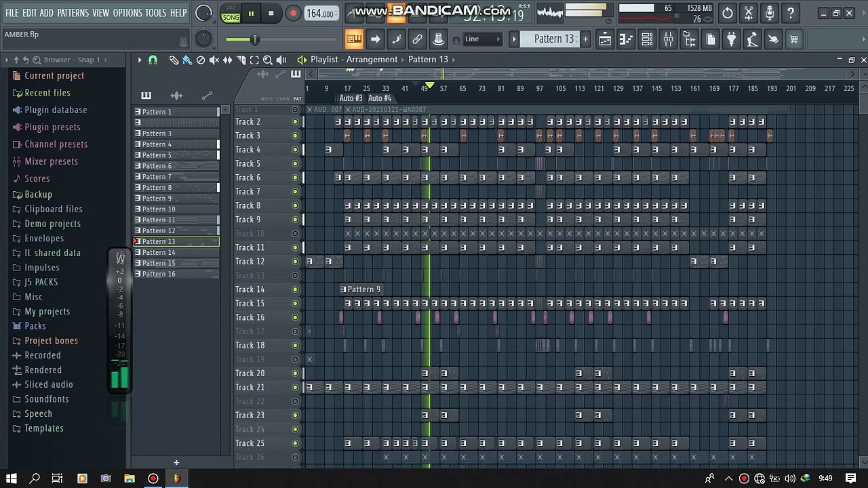Adjust the master pitch knob
868x488 pixels.
click(x=203, y=39)
